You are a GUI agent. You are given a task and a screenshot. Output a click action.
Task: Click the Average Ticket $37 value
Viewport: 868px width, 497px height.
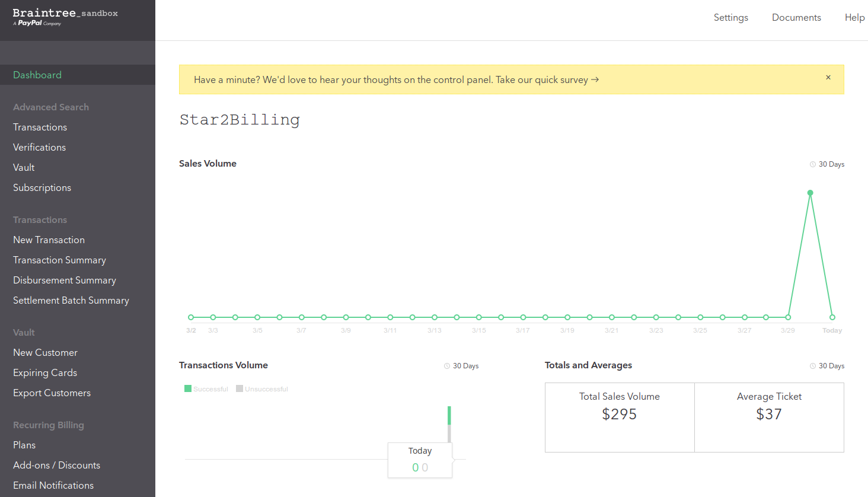point(769,414)
